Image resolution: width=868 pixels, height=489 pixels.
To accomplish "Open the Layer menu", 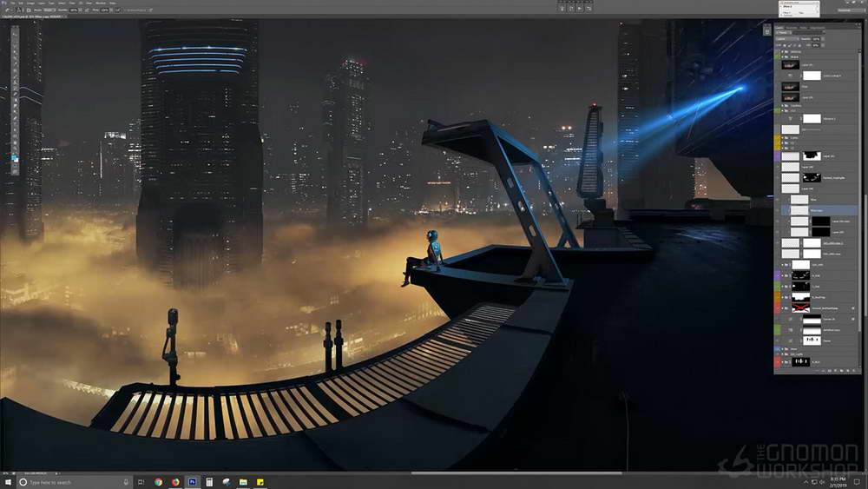I will pos(42,3).
